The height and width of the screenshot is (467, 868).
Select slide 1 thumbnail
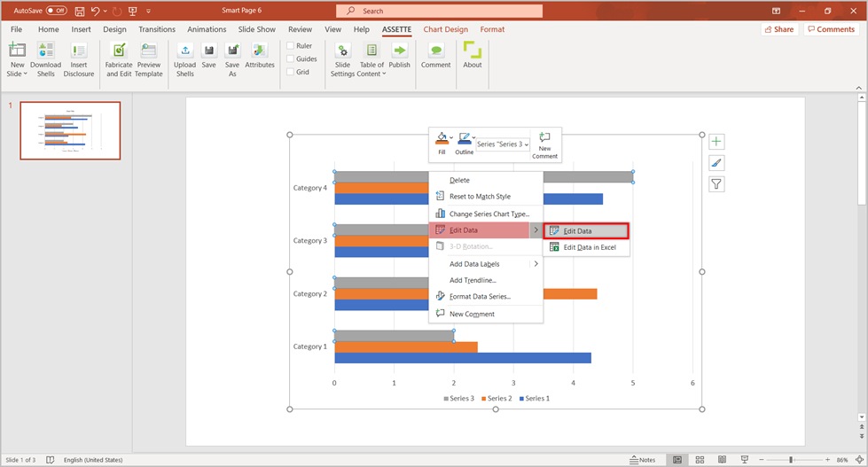click(70, 130)
